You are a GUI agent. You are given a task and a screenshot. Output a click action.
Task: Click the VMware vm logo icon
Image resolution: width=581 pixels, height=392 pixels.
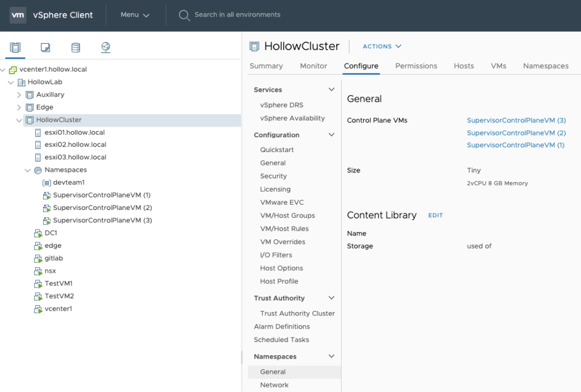tap(18, 15)
